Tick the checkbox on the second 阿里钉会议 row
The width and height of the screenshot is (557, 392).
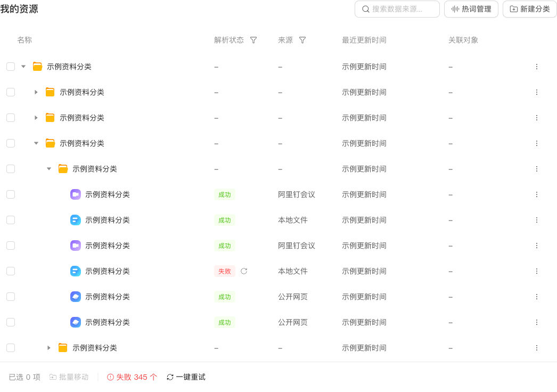click(11, 246)
